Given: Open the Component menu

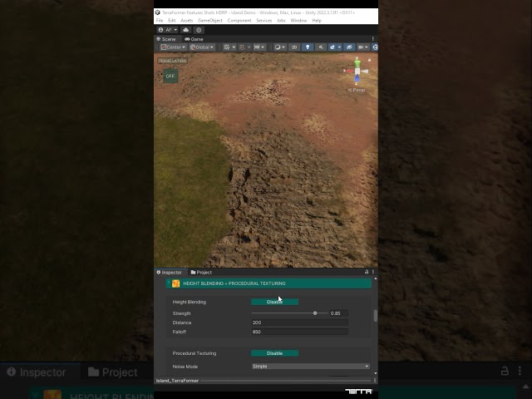Looking at the screenshot, I should tap(239, 20).
